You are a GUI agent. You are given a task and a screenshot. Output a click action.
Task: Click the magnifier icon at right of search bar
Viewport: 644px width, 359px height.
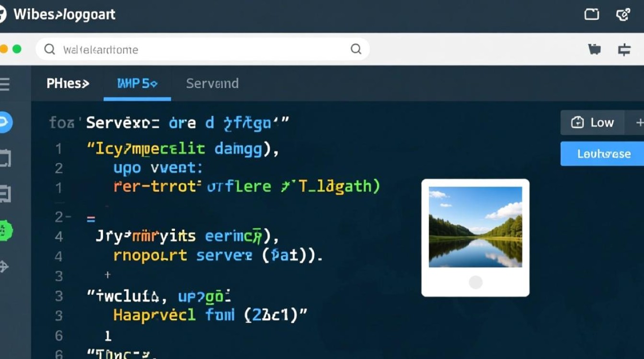pos(356,49)
